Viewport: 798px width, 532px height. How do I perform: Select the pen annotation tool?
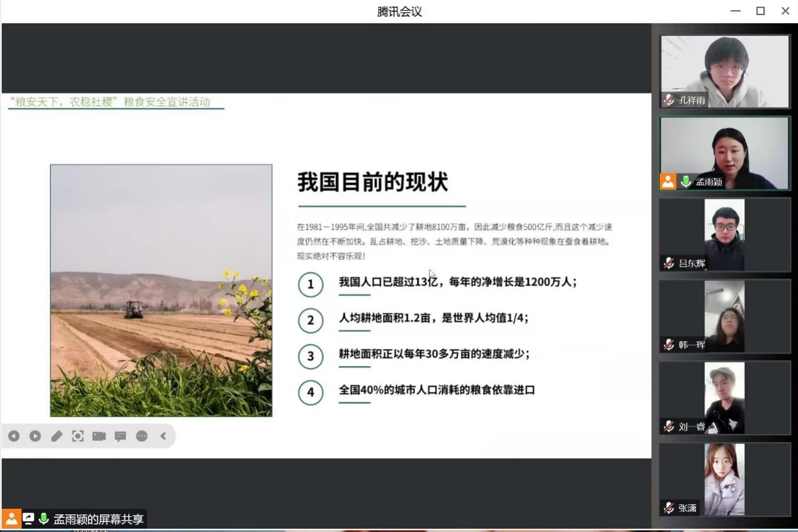click(x=57, y=436)
